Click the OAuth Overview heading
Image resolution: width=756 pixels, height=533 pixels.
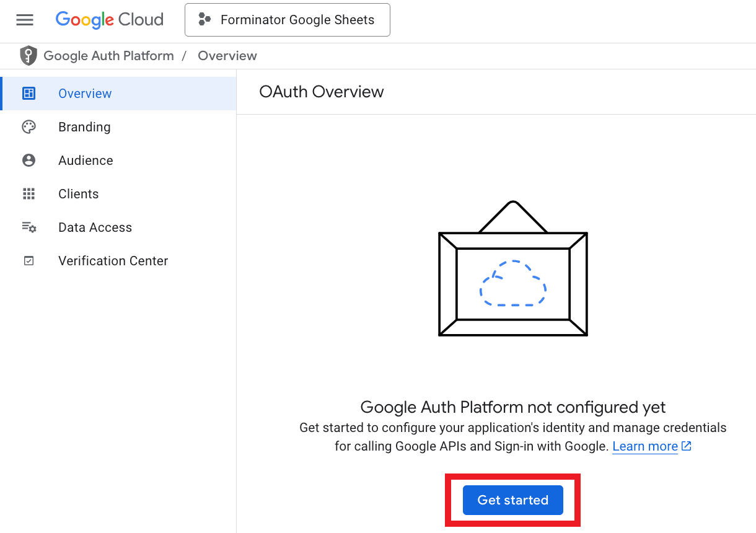(x=322, y=92)
